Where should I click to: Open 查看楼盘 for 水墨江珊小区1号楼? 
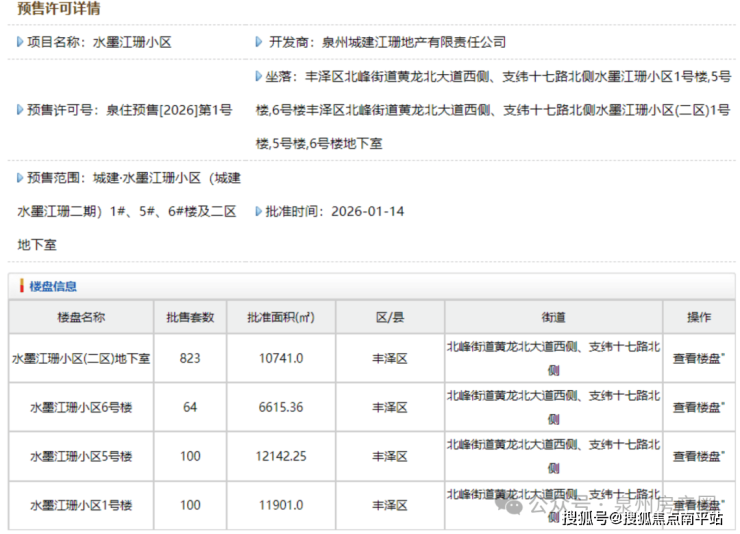pyautogui.click(x=698, y=505)
